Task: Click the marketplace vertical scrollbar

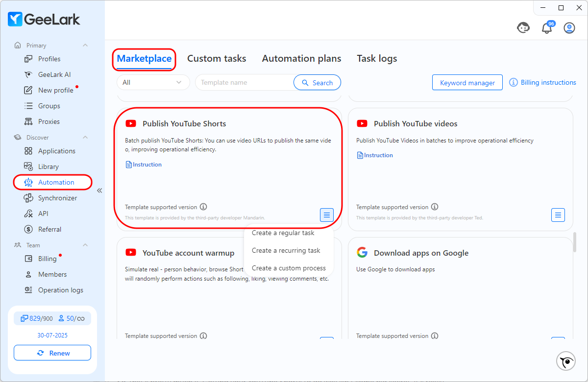Action: [575, 242]
